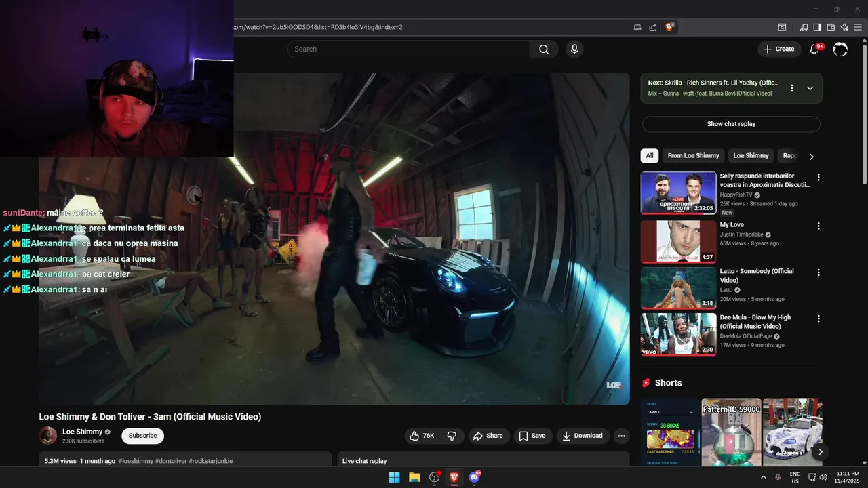Select the All filter chip
868x488 pixels.
(x=650, y=156)
